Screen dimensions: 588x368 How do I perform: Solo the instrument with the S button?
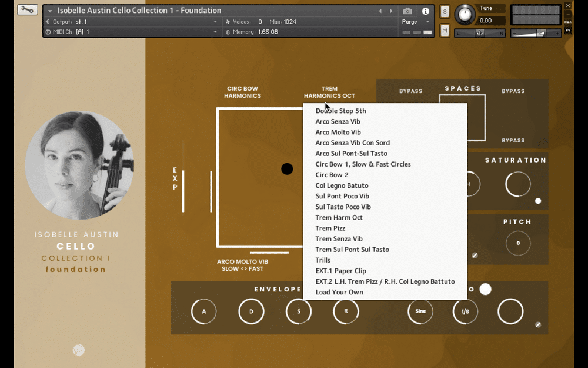tap(445, 12)
